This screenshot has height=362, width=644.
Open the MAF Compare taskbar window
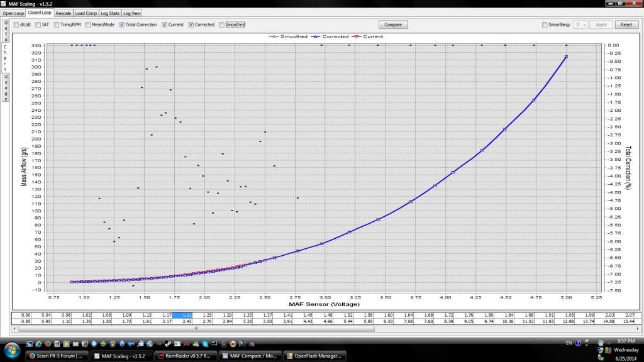(x=248, y=356)
